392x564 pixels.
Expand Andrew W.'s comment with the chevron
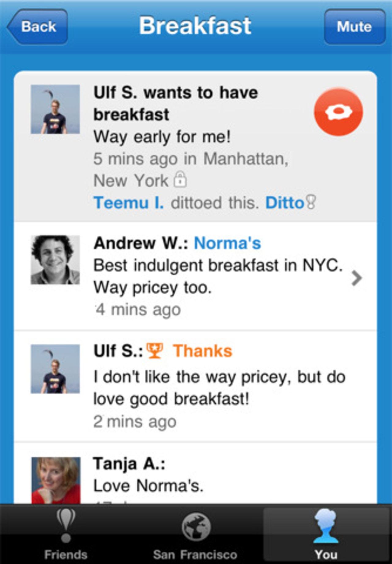tap(356, 278)
